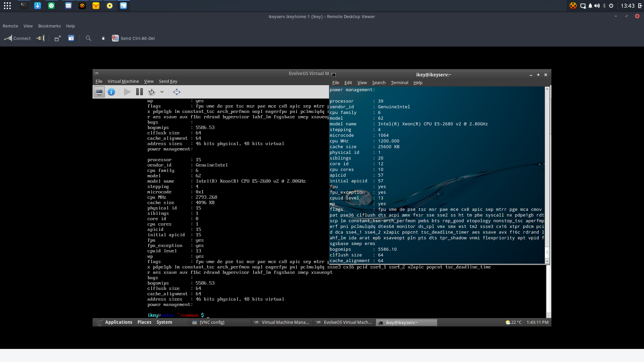The image size is (644, 362).
Task: Open the notifications bell
Action: (590, 6)
